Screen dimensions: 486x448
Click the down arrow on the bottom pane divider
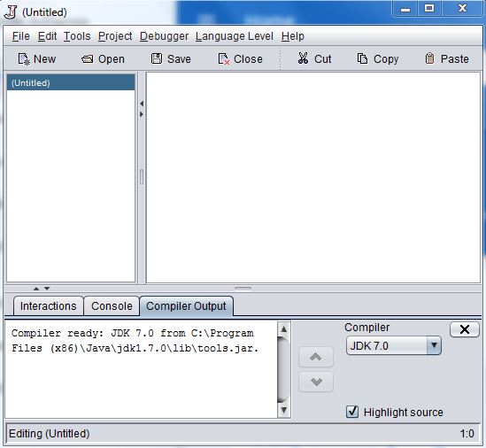pyautogui.click(x=47, y=289)
